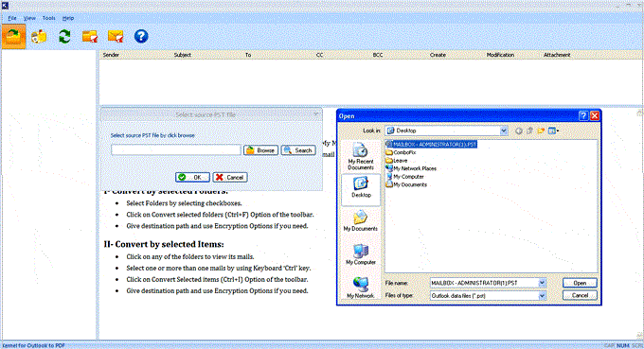Open the View menu

pyautogui.click(x=29, y=18)
